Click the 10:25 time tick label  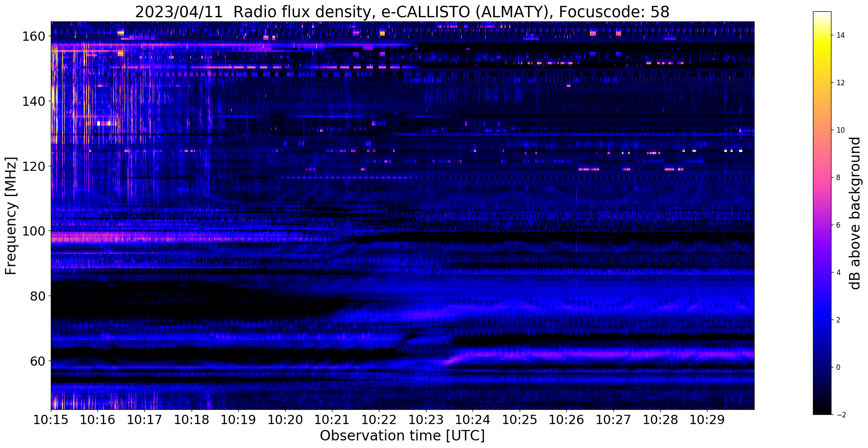point(520,420)
